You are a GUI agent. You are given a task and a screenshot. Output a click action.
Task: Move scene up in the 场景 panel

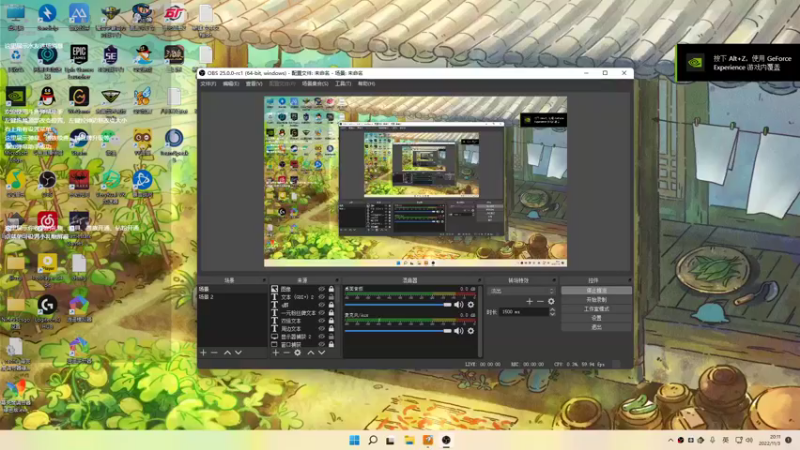pos(228,353)
